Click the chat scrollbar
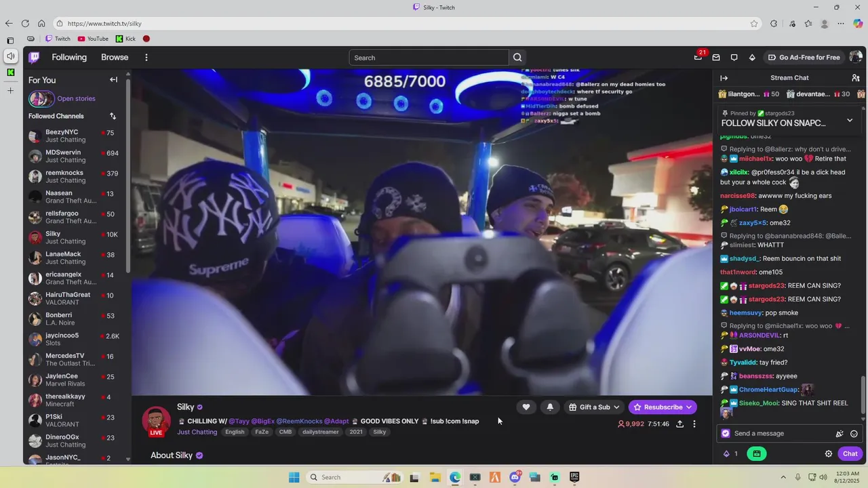Viewport: 868px width, 488px height. click(x=863, y=394)
